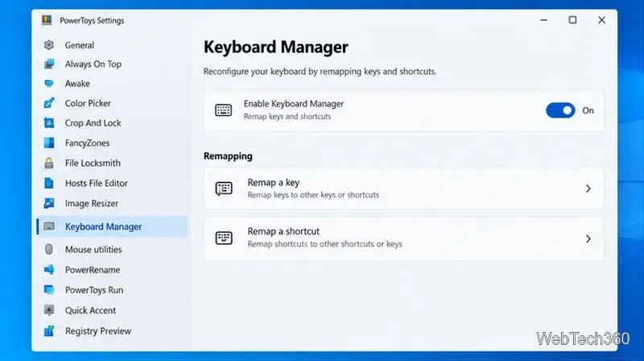The width and height of the screenshot is (644, 361).
Task: Open PowerToys Run settings
Action: [94, 290]
